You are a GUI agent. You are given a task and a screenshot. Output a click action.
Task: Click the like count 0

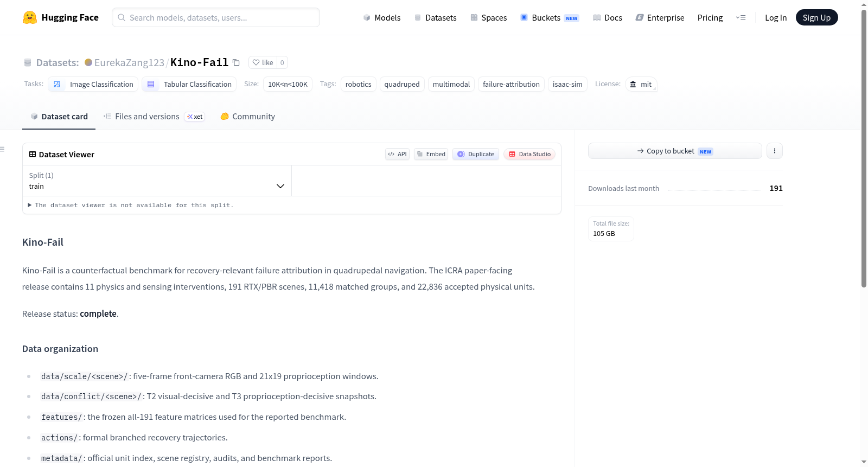(282, 62)
